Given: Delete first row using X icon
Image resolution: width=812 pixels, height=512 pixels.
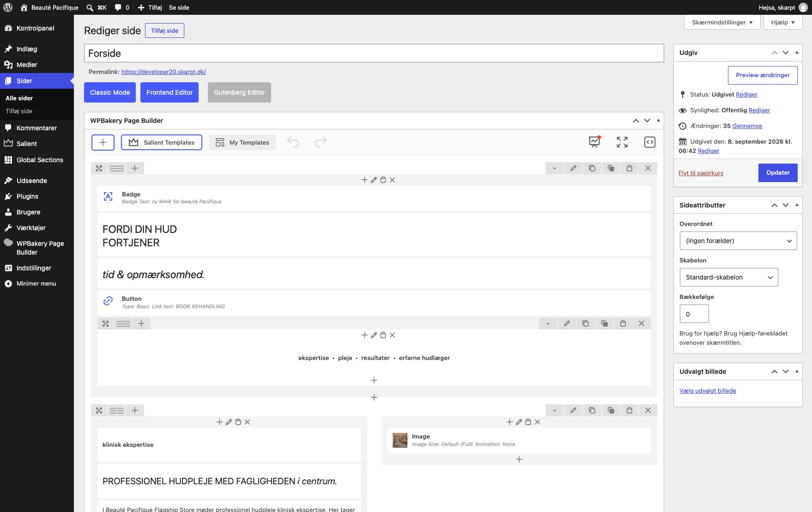Looking at the screenshot, I should click(648, 168).
